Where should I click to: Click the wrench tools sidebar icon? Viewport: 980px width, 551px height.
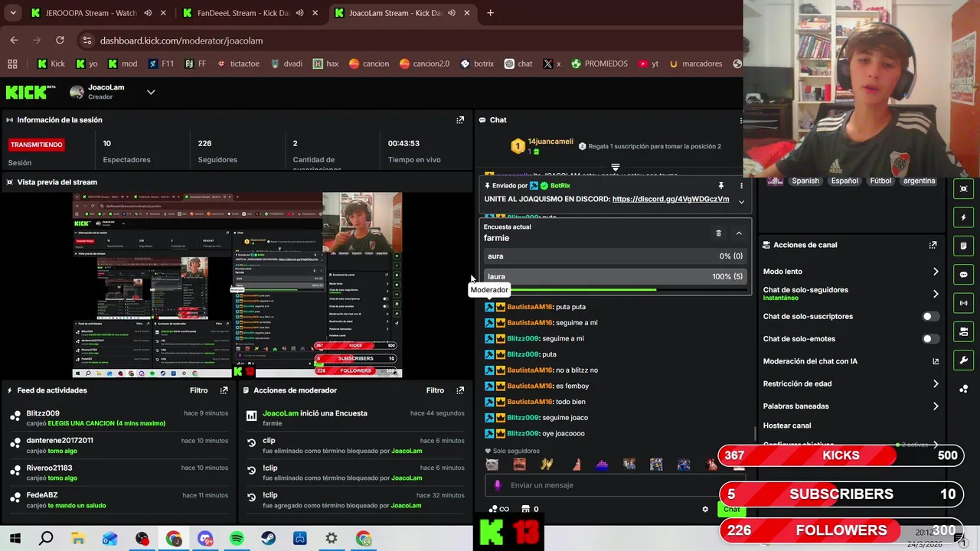(963, 360)
